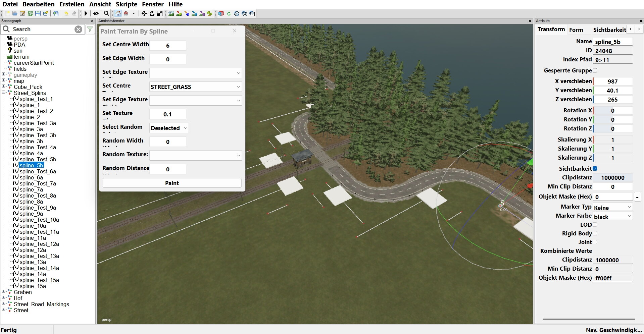Click the magnet snap icon
Image resolution: width=644 pixels, height=334 pixels.
tap(126, 13)
